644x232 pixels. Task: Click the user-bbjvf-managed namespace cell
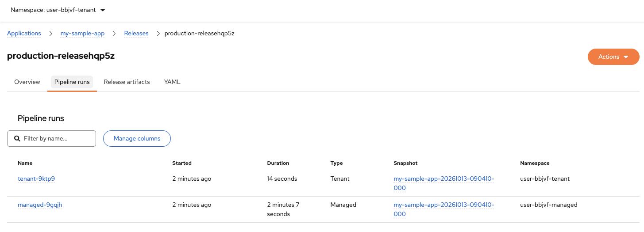pyautogui.click(x=549, y=205)
